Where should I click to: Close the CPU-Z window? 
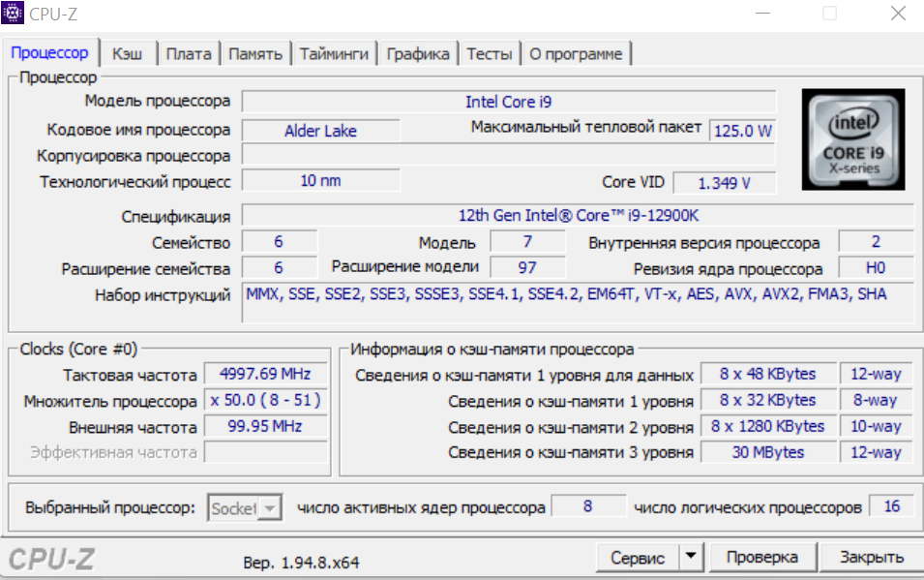pyautogui.click(x=898, y=13)
